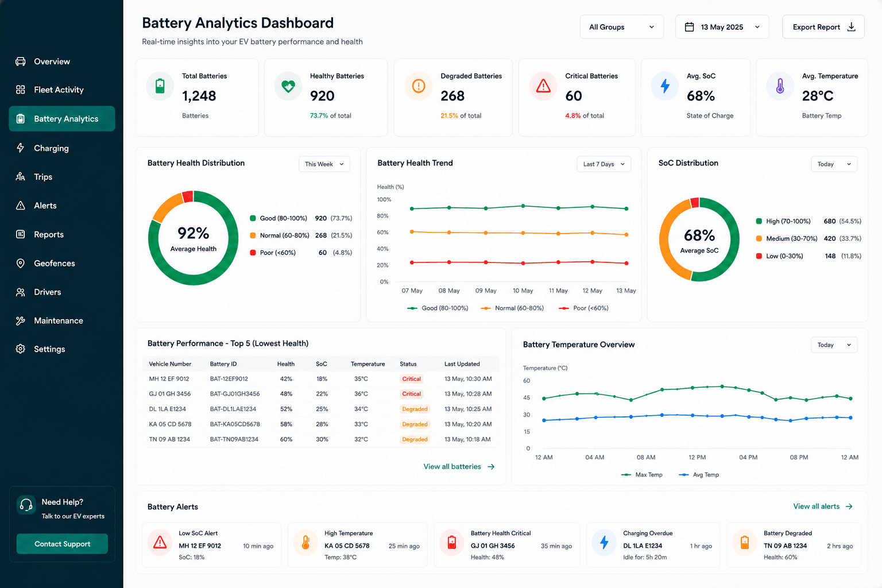The height and width of the screenshot is (588, 882).
Task: Click the Charging lightning bolt sidebar icon
Action: (x=21, y=148)
